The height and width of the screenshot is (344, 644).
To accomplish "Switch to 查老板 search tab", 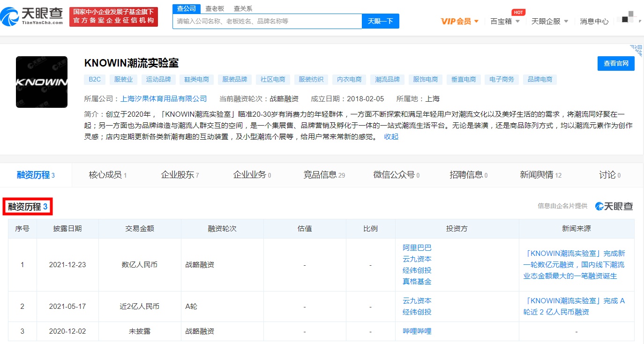I will click(215, 8).
